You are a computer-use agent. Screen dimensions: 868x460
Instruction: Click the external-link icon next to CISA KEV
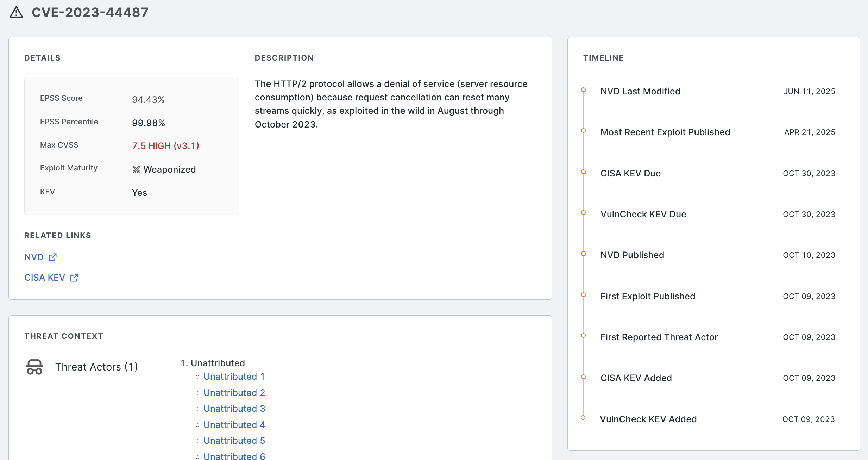point(74,278)
